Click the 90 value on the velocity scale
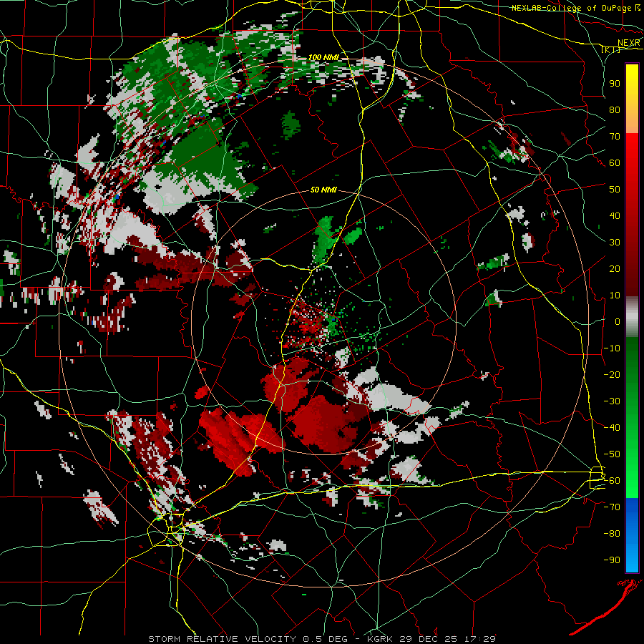Image resolution: width=644 pixels, height=644 pixels. pos(615,84)
